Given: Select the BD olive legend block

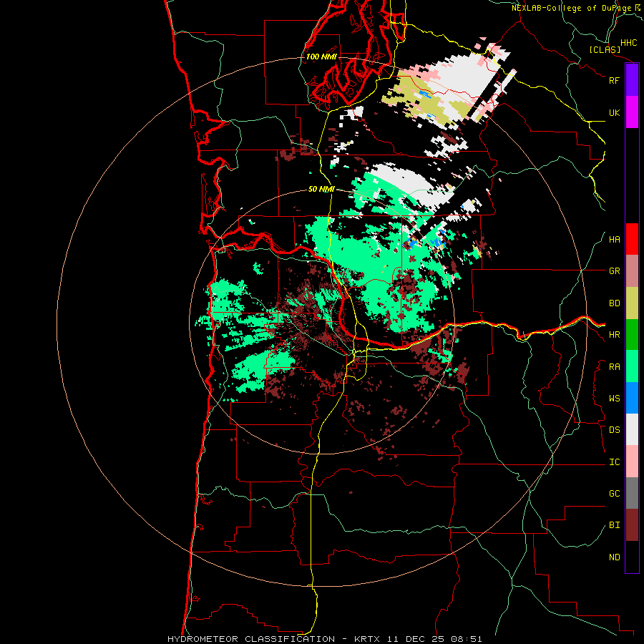Looking at the screenshot, I should tap(632, 303).
